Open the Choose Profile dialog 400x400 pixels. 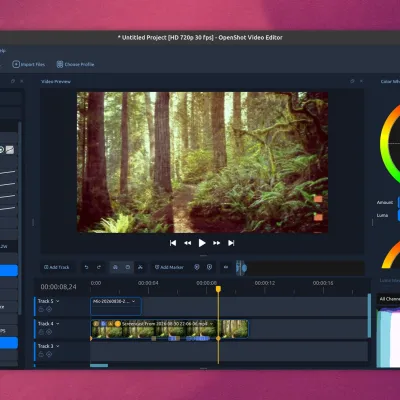(75, 64)
